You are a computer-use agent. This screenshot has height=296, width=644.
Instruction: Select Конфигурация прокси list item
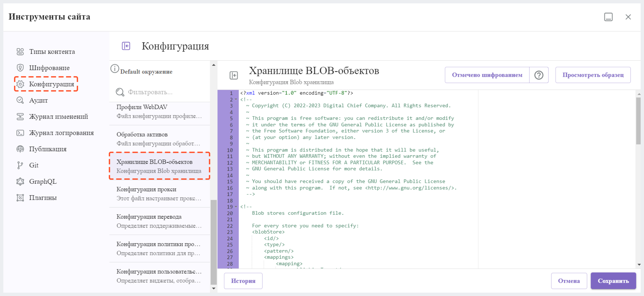pyautogui.click(x=159, y=194)
